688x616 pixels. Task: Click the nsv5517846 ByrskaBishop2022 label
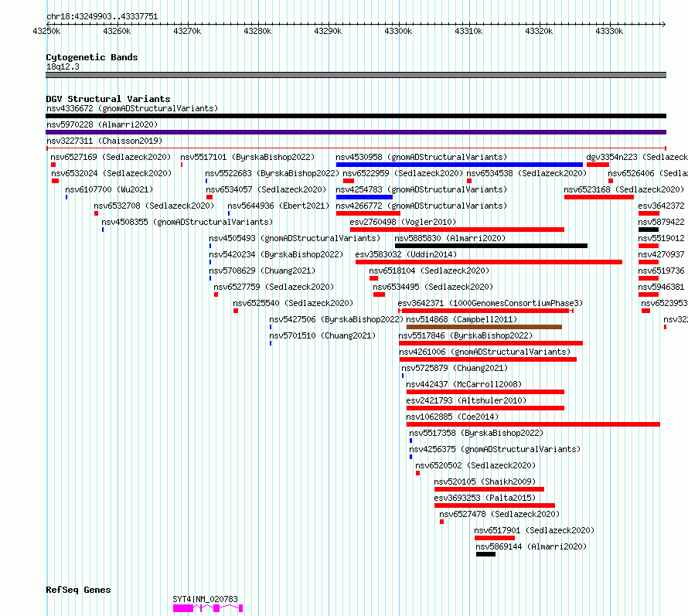pos(465,335)
